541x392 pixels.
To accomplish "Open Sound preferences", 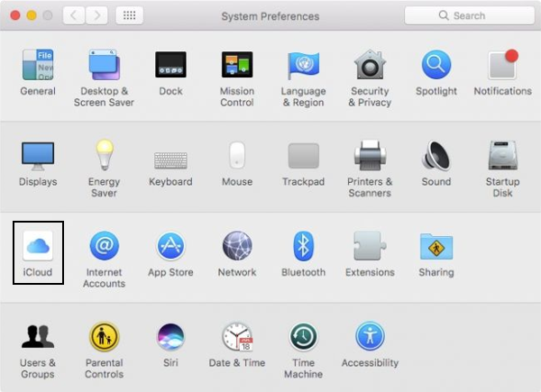I will point(436,163).
